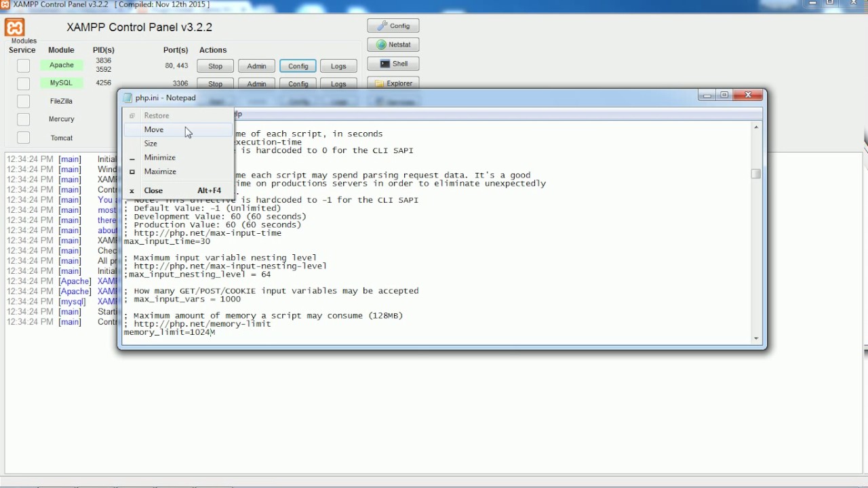Open the MySQL Admin button
868x488 pixels.
pyautogui.click(x=256, y=84)
